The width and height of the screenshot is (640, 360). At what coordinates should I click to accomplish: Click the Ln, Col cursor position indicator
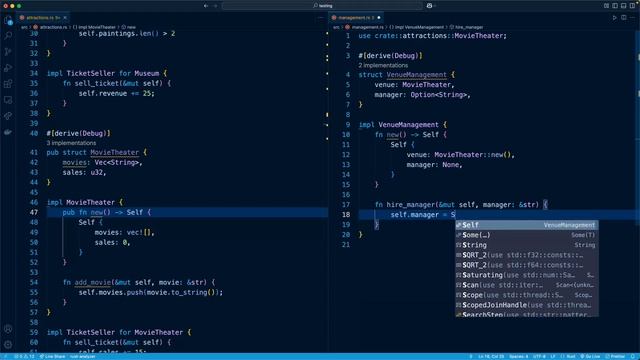tap(491, 357)
